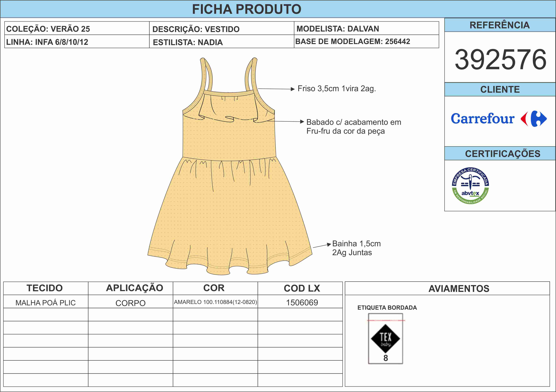Click the Friso 3,5cm annotation text
The image size is (556, 392).
pyautogui.click(x=337, y=89)
